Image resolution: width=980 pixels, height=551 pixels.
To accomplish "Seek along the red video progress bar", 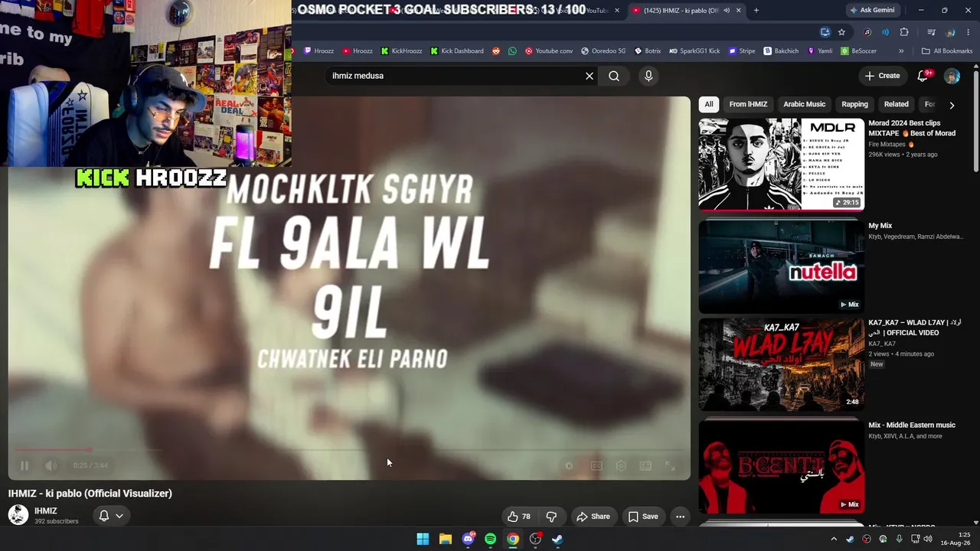I will 349,450.
